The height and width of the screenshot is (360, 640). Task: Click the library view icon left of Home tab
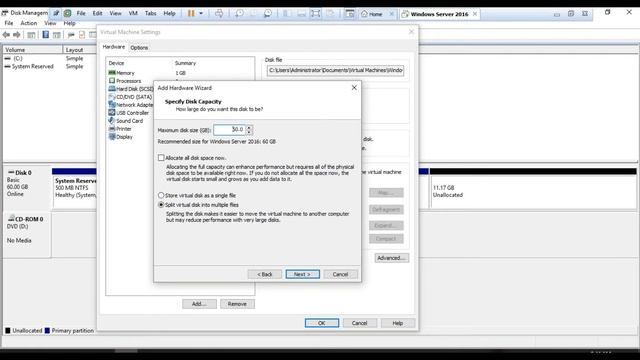click(x=350, y=13)
